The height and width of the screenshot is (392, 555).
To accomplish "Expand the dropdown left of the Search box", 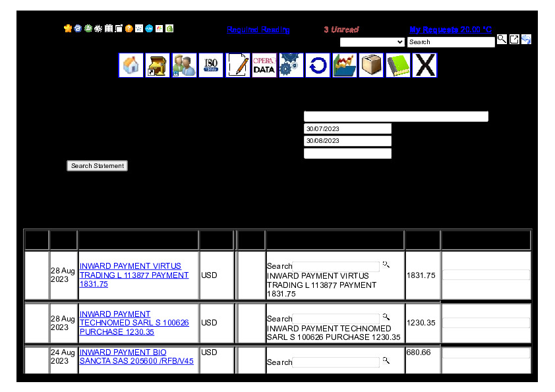I will 372,42.
